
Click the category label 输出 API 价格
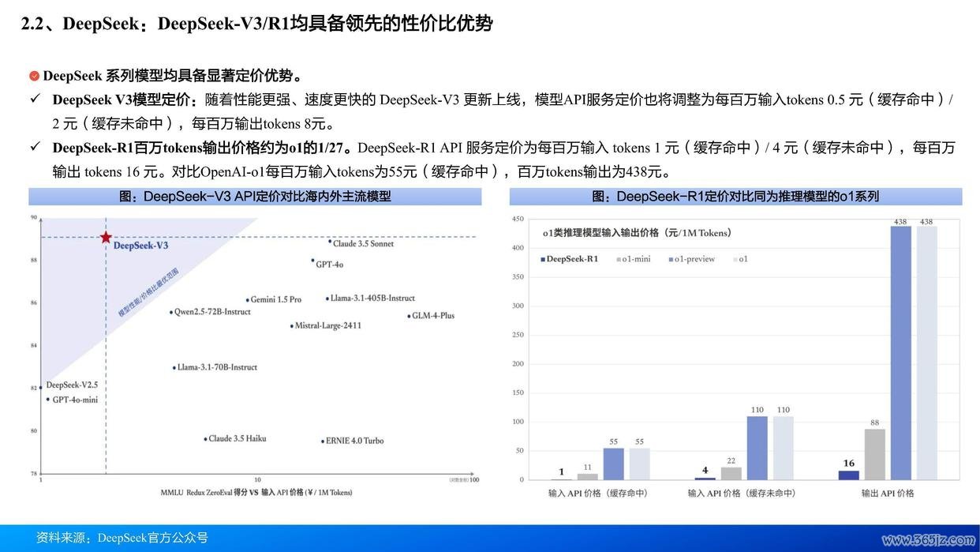point(887,493)
